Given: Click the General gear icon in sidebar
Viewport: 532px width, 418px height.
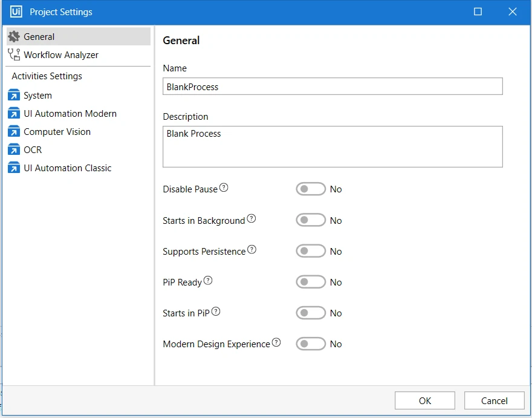Looking at the screenshot, I should tap(14, 36).
